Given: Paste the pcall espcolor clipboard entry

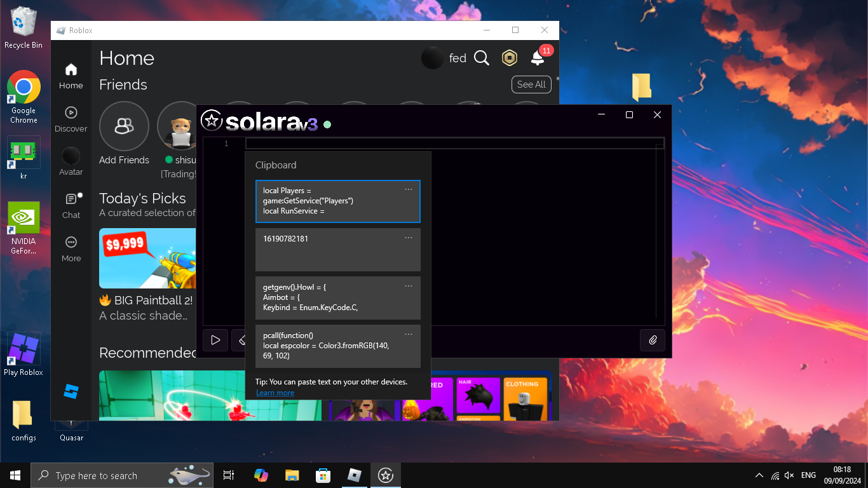Looking at the screenshot, I should click(338, 346).
